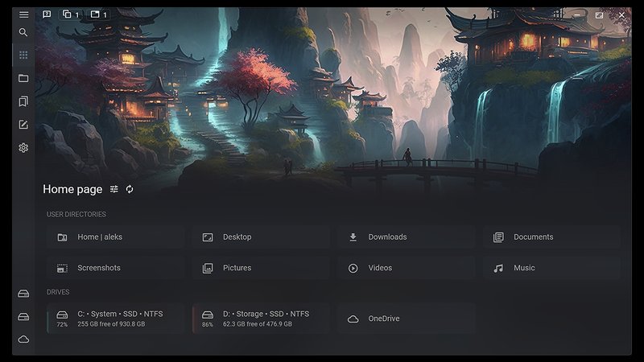Click the cloud icon in the sidebar
This screenshot has height=362, width=644.
[23, 339]
